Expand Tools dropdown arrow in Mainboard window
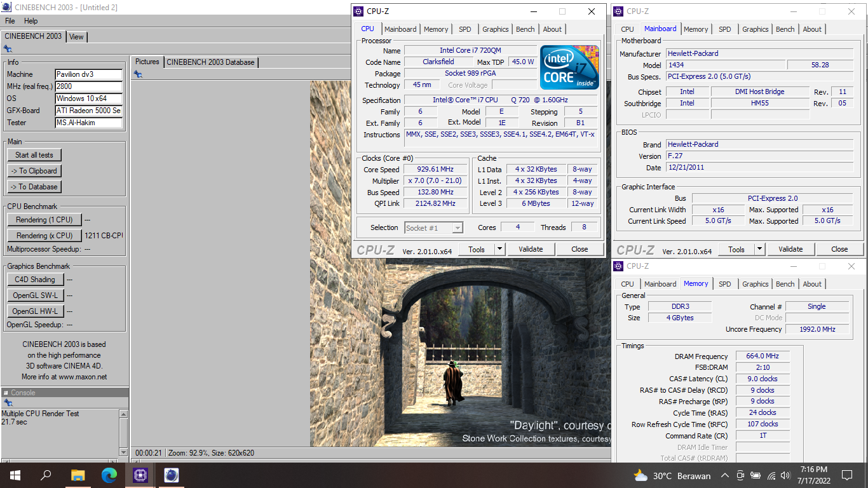 click(760, 249)
